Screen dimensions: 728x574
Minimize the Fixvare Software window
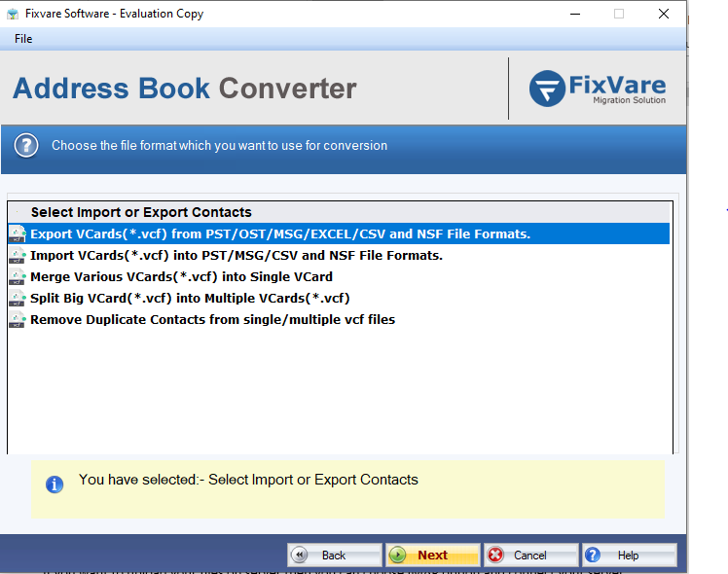pyautogui.click(x=575, y=14)
